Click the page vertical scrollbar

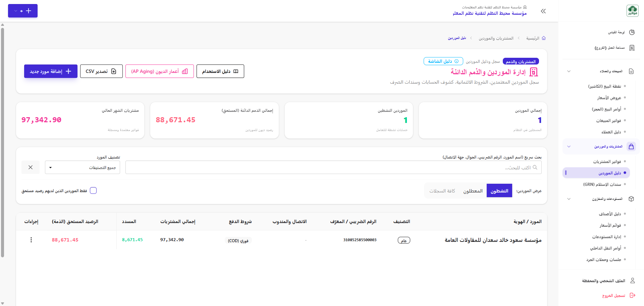[x=3, y=142]
